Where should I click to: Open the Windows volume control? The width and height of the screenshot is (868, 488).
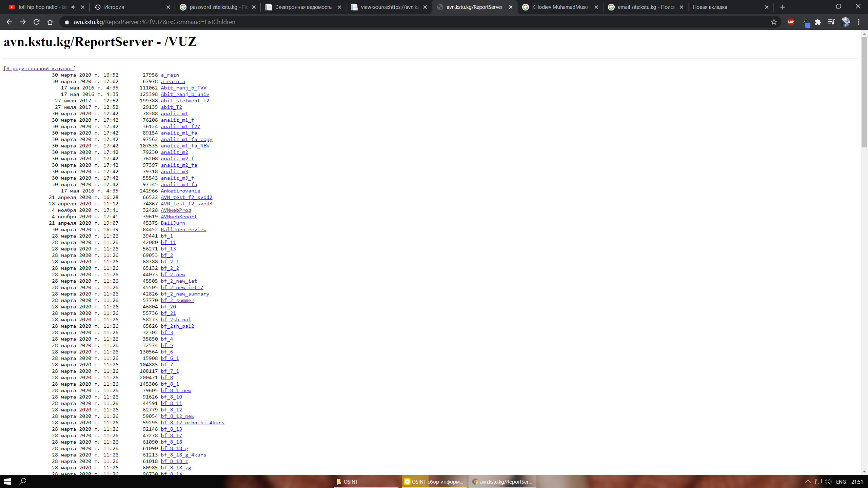click(828, 482)
